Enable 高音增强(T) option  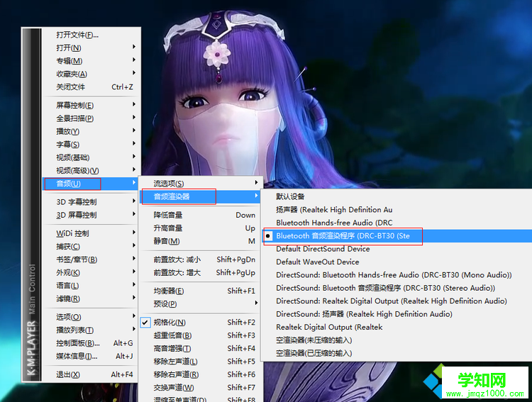coord(200,348)
